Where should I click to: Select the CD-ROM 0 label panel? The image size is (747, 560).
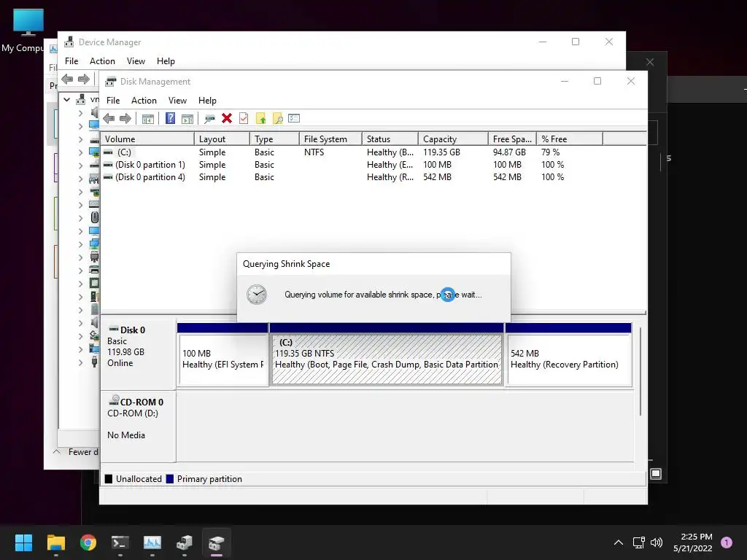pos(138,426)
